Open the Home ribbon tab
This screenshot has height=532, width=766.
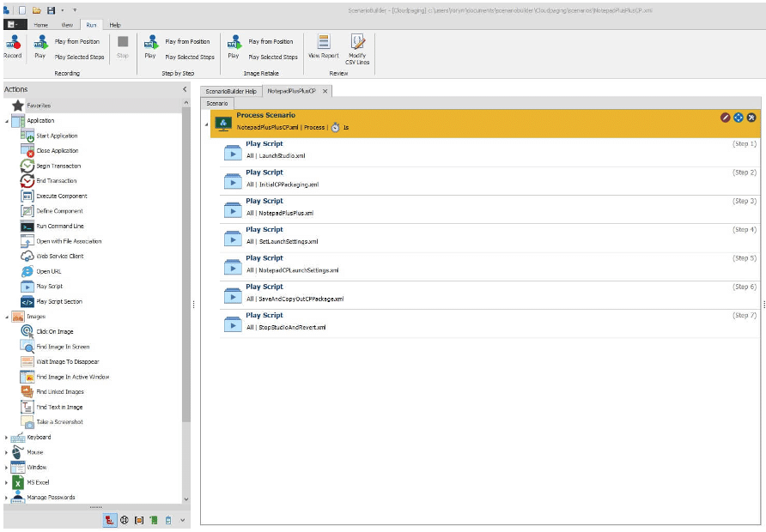click(x=41, y=25)
